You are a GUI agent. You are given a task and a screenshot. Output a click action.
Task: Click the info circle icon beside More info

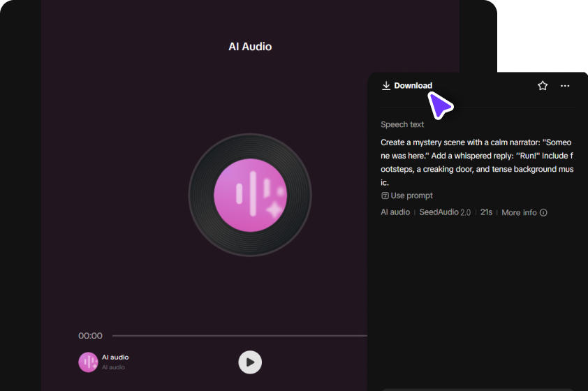(x=543, y=212)
